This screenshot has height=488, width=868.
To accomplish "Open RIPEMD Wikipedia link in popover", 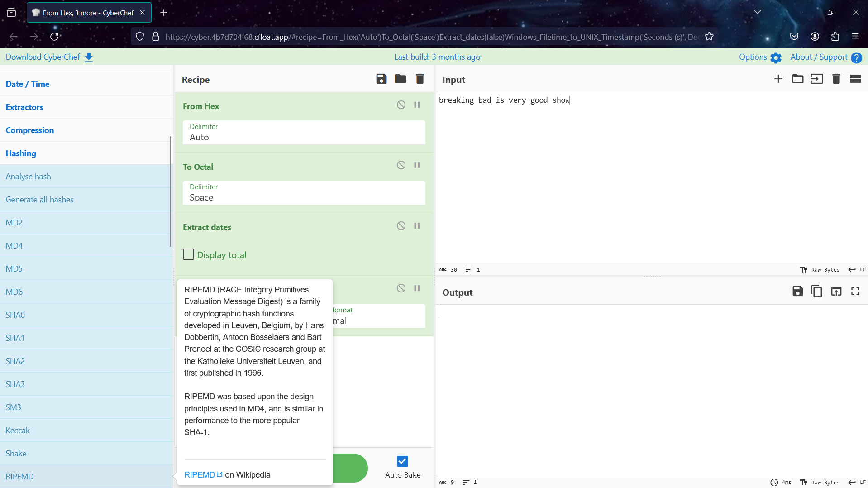I will [203, 474].
